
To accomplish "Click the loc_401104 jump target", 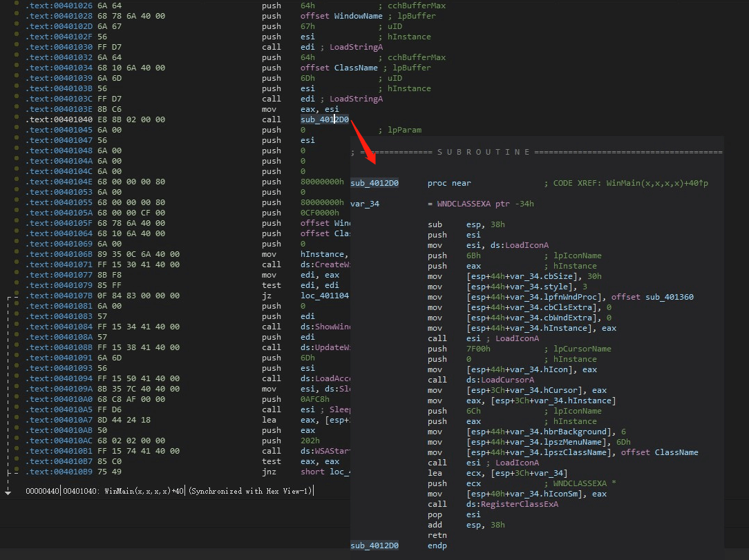I will pos(325,296).
